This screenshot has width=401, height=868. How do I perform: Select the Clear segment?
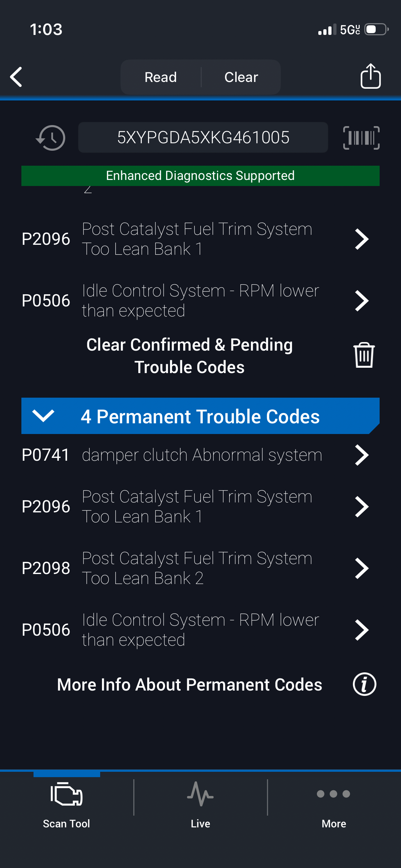241,77
